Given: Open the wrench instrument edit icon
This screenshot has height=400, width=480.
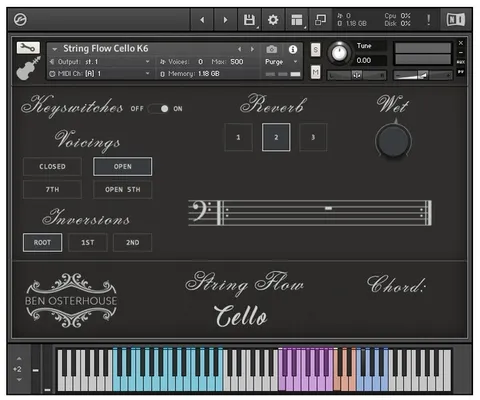Looking at the screenshot, I should 28,48.
